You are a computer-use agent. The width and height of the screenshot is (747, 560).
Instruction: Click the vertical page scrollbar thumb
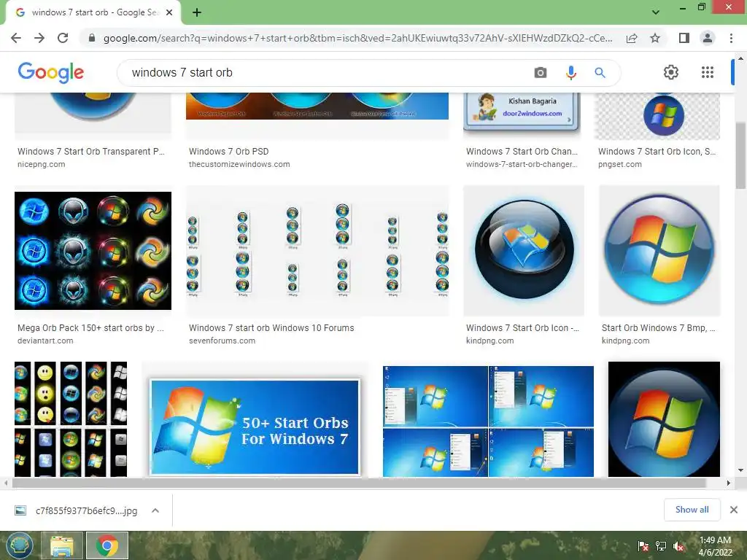tap(740, 155)
